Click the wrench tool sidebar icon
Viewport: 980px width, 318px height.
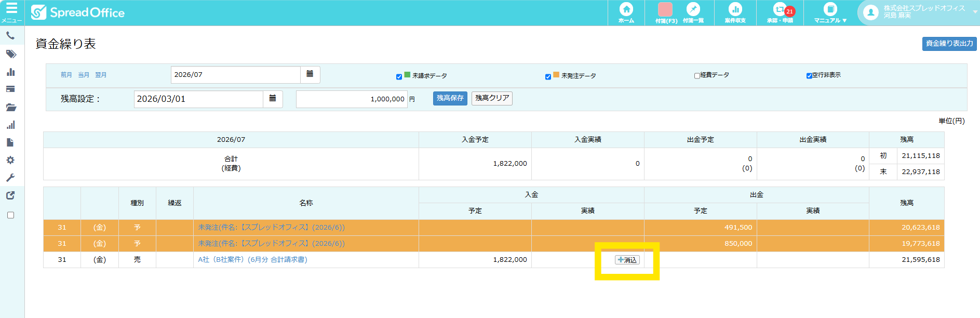pyautogui.click(x=10, y=178)
